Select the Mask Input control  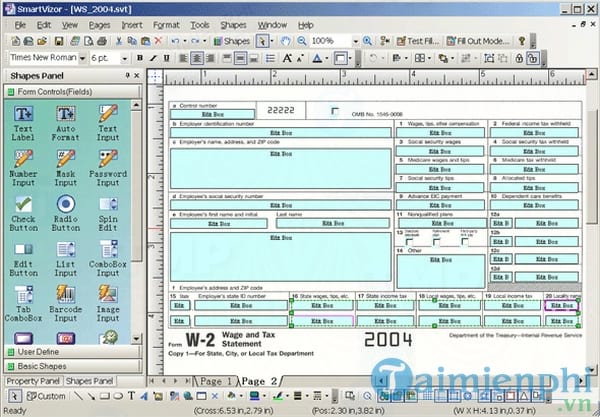click(x=65, y=168)
